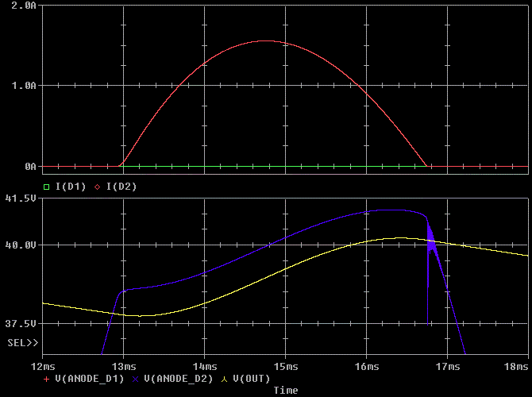Click the peak of the red I(D2) current curve
Screen dimensions: 532x397
click(x=265, y=41)
